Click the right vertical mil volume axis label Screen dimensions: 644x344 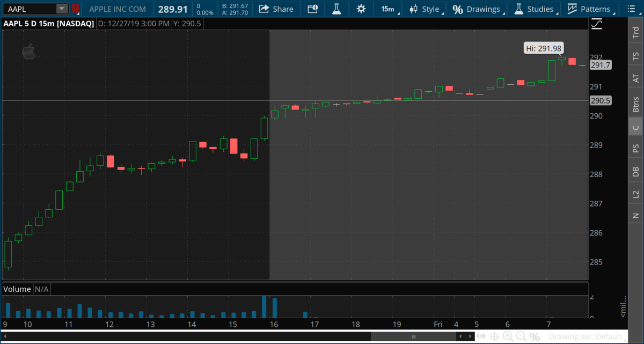pos(623,306)
